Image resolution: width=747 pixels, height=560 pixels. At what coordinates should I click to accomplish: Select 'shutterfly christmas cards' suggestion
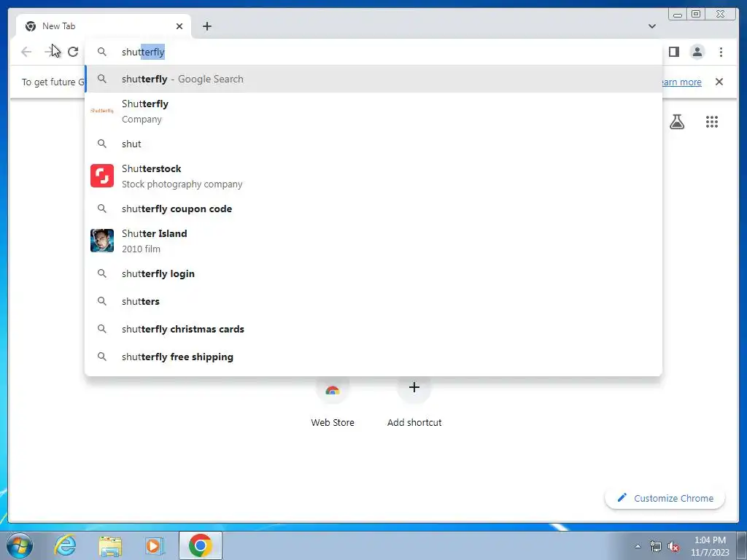pos(373,329)
